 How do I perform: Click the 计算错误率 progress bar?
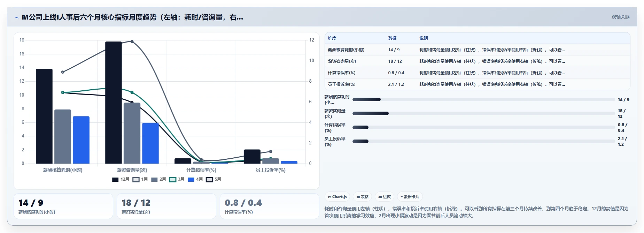(483, 127)
